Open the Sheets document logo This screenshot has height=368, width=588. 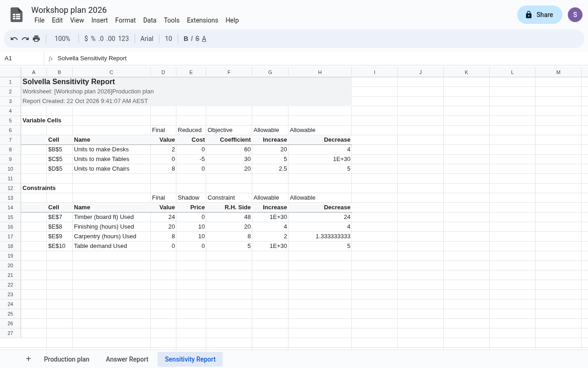pyautogui.click(x=17, y=15)
